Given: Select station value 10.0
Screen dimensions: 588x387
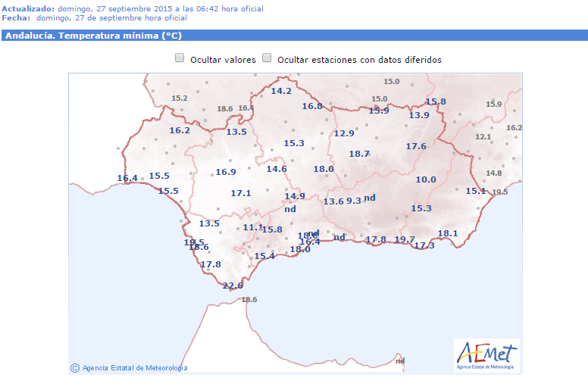Looking at the screenshot, I should (x=426, y=179).
